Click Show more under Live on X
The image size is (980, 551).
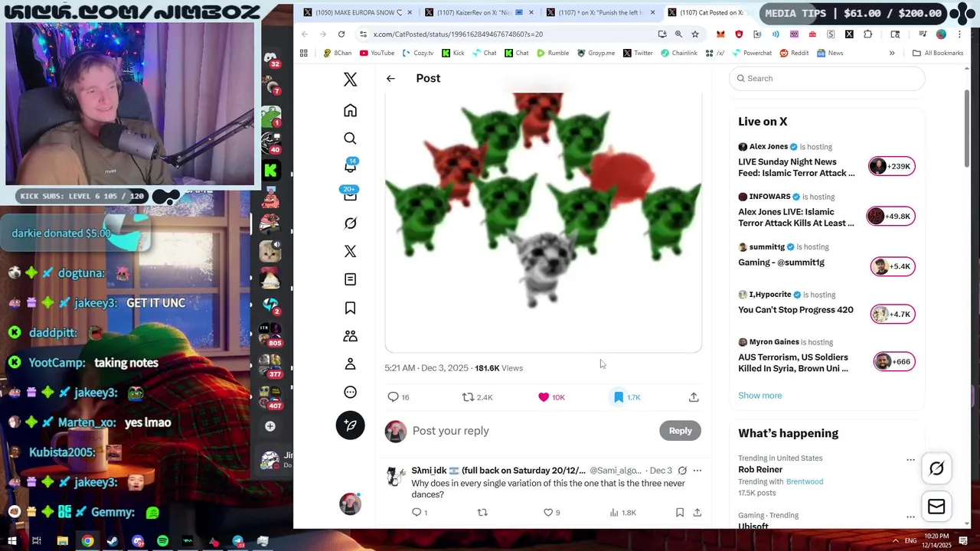coord(759,396)
